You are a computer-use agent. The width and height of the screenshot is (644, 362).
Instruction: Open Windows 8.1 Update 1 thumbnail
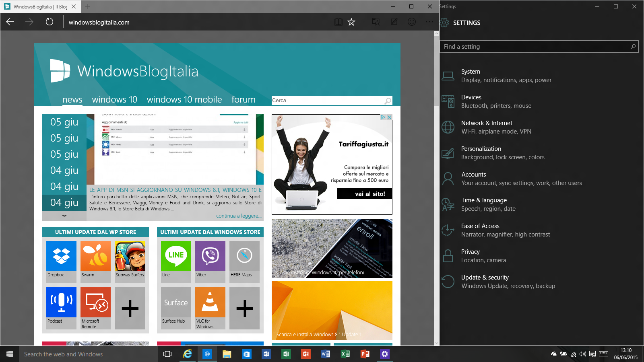(x=332, y=310)
